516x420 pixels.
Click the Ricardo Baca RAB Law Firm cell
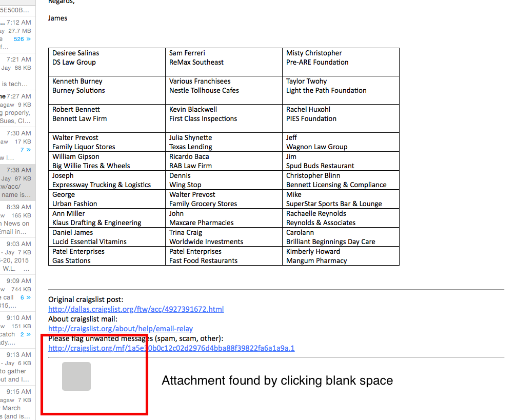224,161
